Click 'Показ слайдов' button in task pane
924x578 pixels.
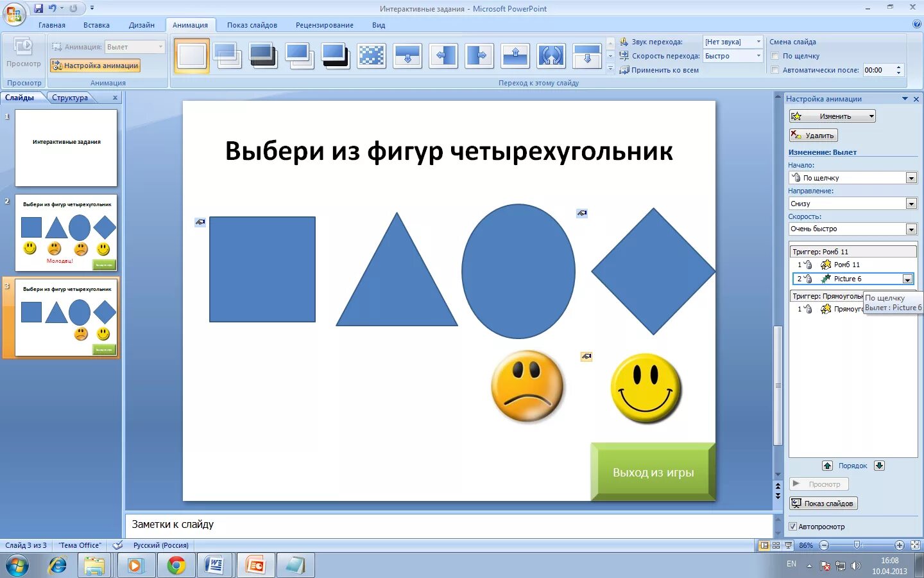coord(823,504)
